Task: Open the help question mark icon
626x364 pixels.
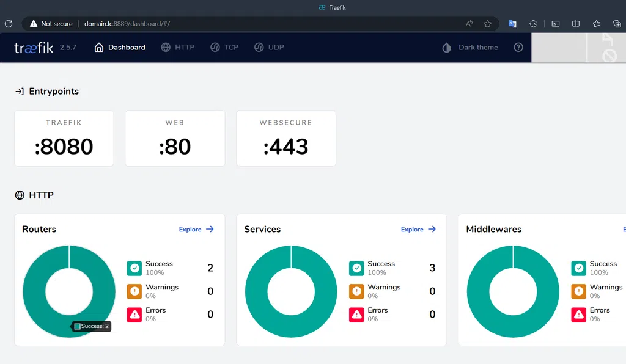Action: 518,48
